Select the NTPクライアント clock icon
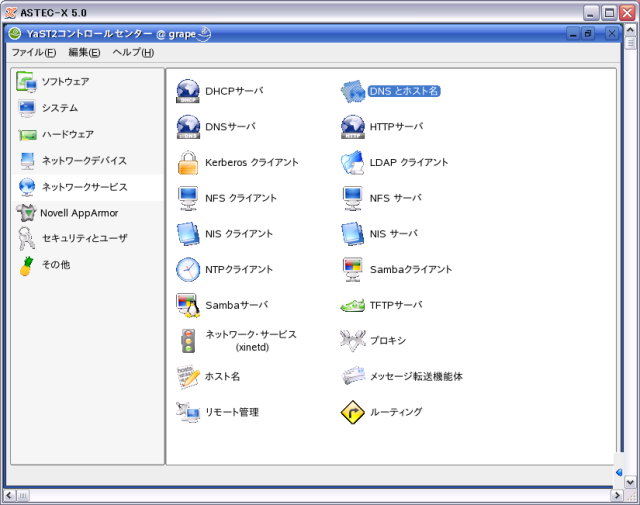 [x=189, y=269]
